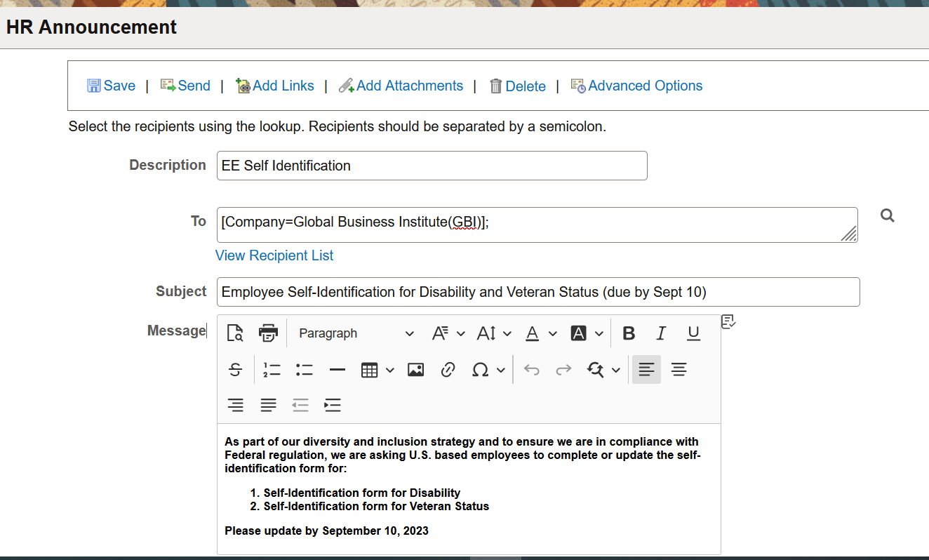Image resolution: width=929 pixels, height=560 pixels.
Task: Open the preview document icon in editor
Action: 235,333
